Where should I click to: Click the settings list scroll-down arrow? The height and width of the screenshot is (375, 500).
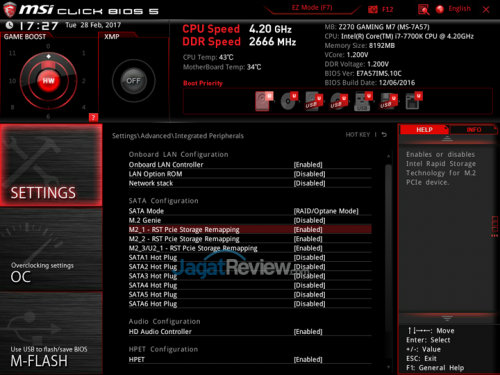tap(388, 367)
